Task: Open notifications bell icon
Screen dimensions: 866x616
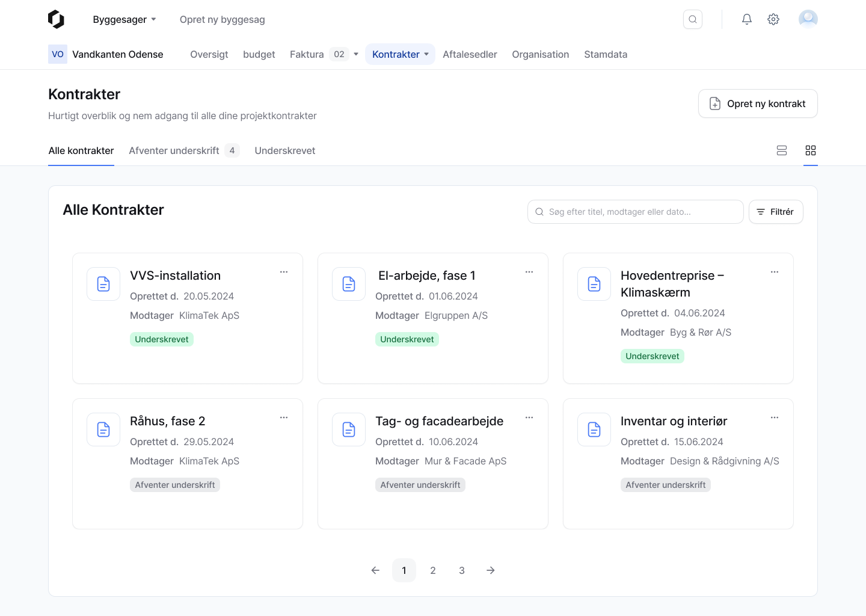Action: 746,19
